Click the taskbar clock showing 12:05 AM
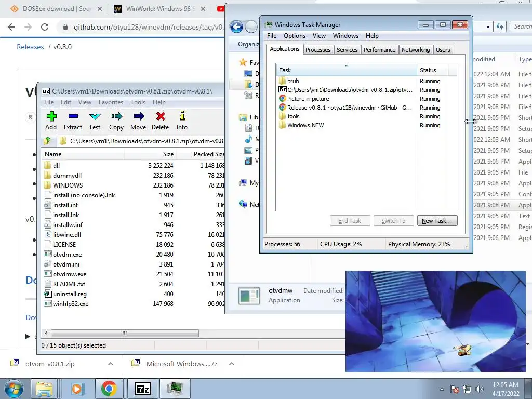Screen dimensions: 532x399 [x=505, y=389]
